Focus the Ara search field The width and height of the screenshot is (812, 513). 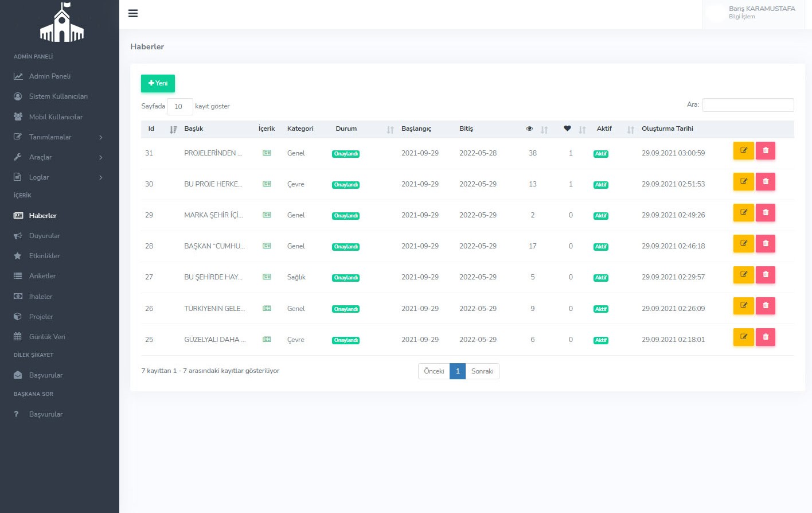748,105
